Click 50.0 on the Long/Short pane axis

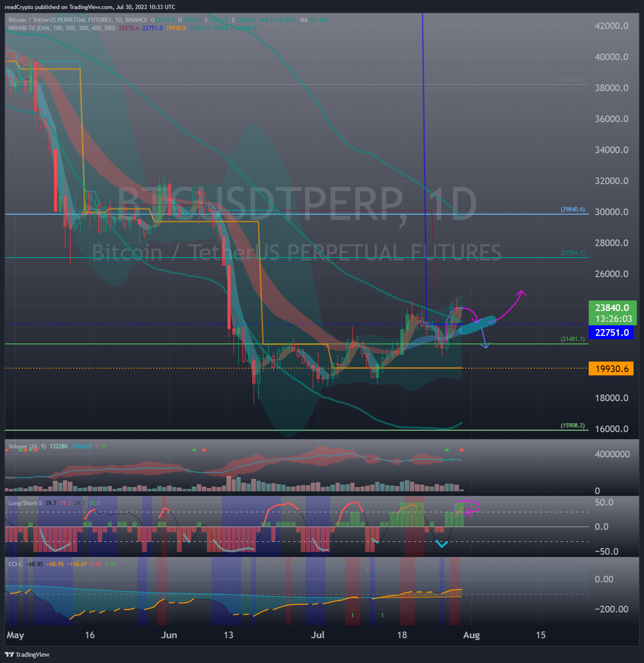(604, 503)
